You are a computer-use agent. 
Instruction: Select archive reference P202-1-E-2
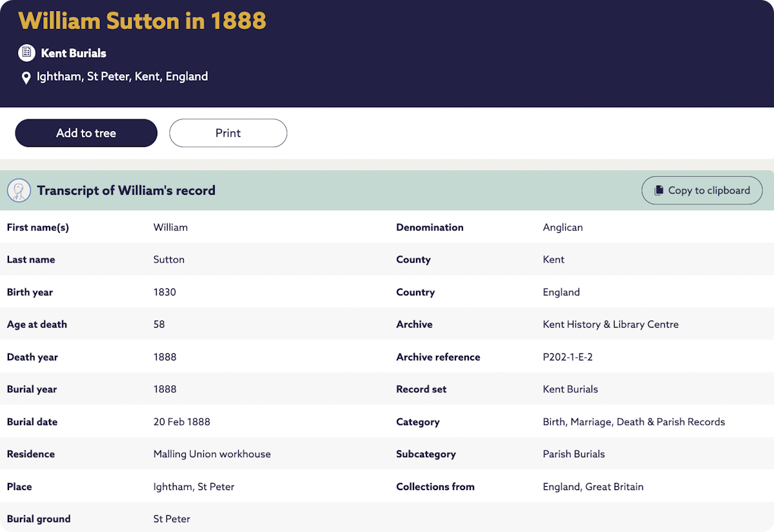tap(568, 357)
